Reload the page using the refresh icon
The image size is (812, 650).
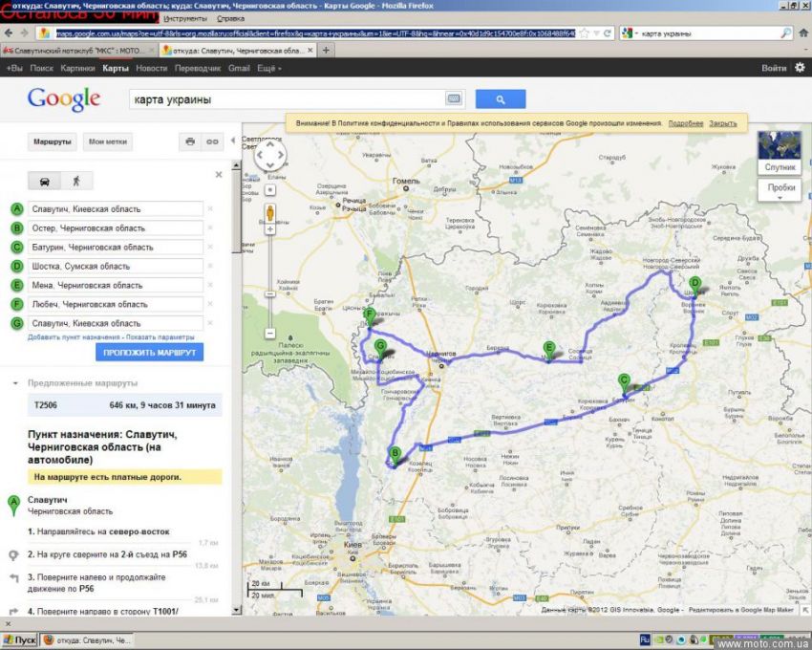pos(607,33)
